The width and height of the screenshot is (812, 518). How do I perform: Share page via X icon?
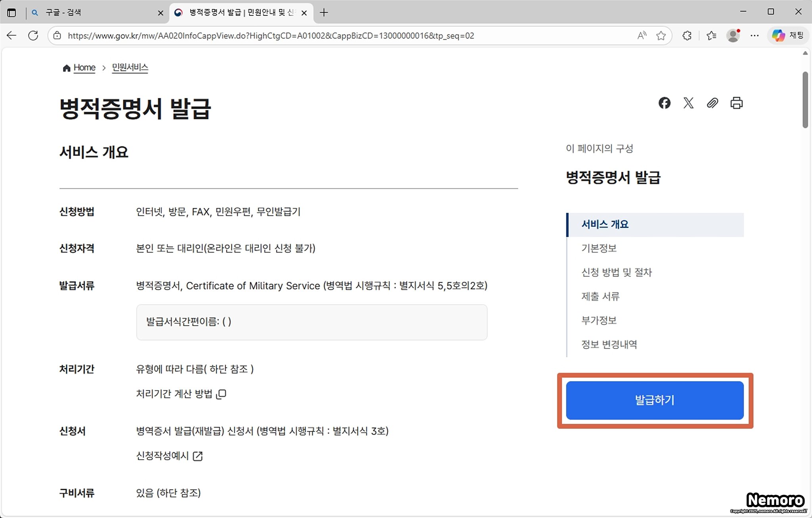688,103
